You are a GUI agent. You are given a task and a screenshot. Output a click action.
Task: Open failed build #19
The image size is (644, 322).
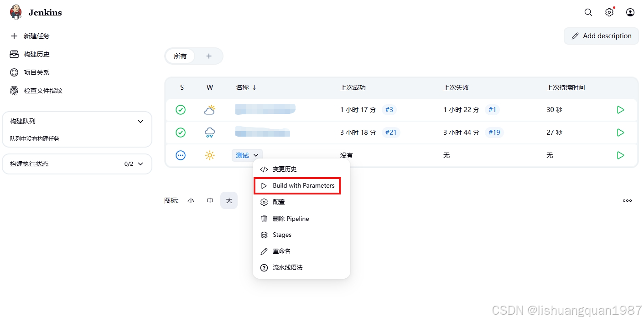coord(494,133)
